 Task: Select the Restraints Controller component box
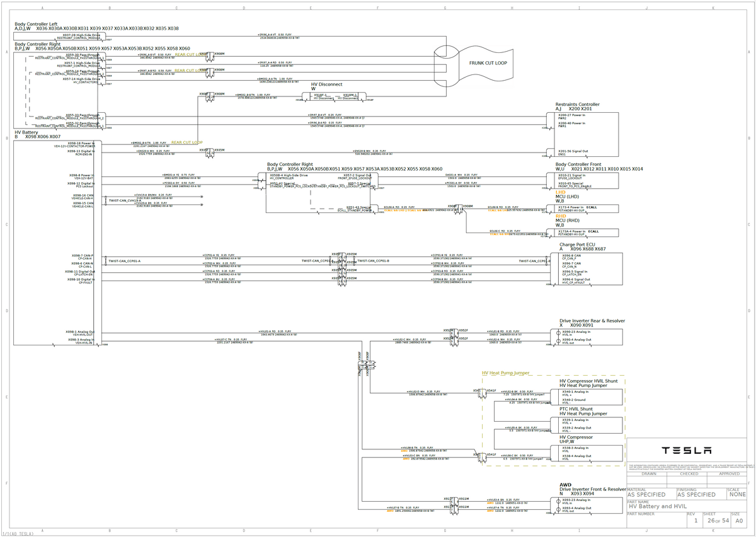585,134
